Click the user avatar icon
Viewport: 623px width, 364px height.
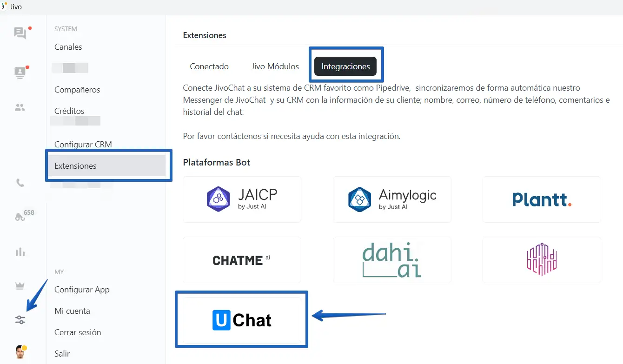click(20, 352)
